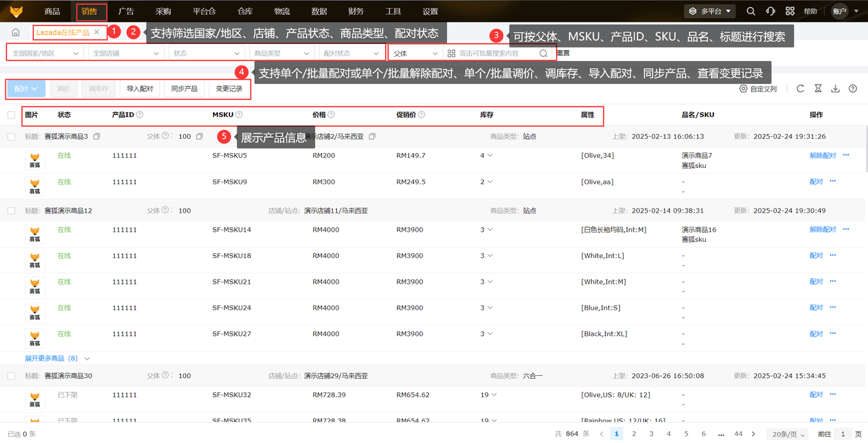868x443 pixels.
Task: Click the magnifier icon inside the search box
Action: pyautogui.click(x=543, y=54)
